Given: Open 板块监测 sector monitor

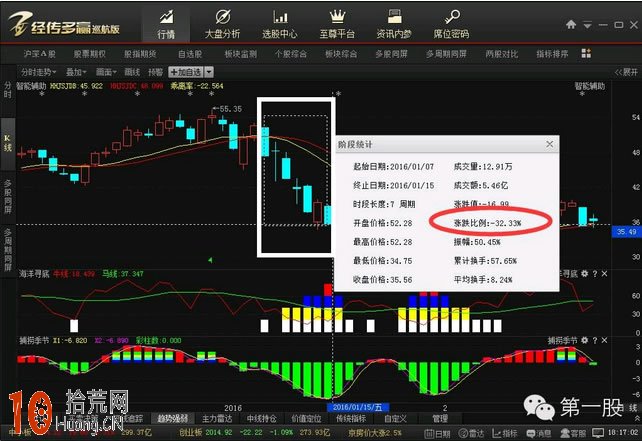Looking at the screenshot, I should pos(240,54).
